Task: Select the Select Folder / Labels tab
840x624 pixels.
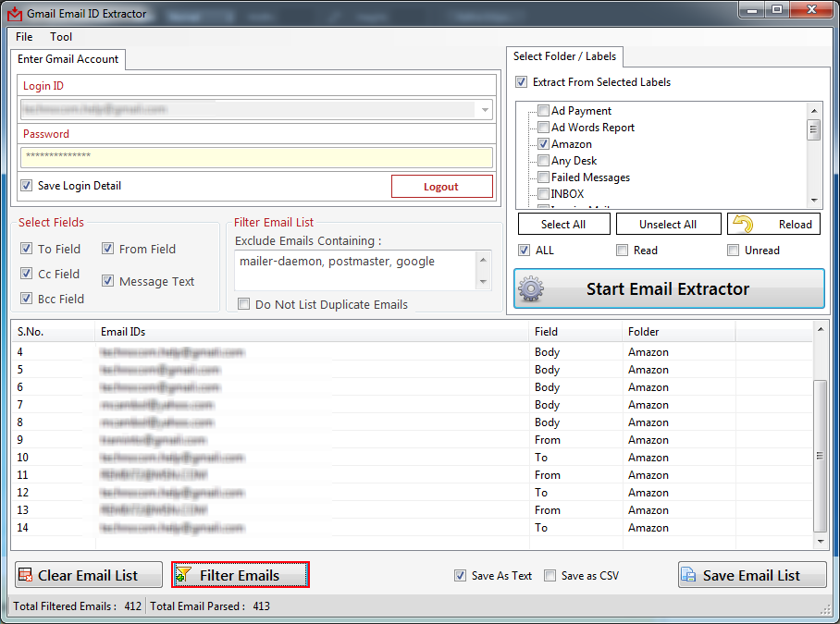Action: coord(564,56)
